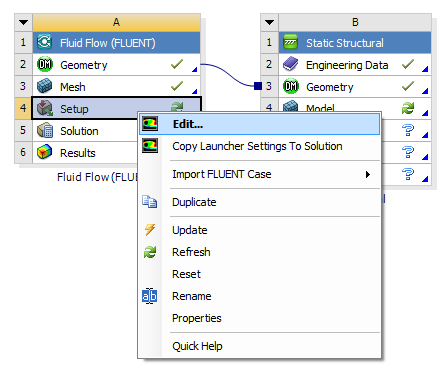Open Properties from the context menu

[x=259, y=318]
